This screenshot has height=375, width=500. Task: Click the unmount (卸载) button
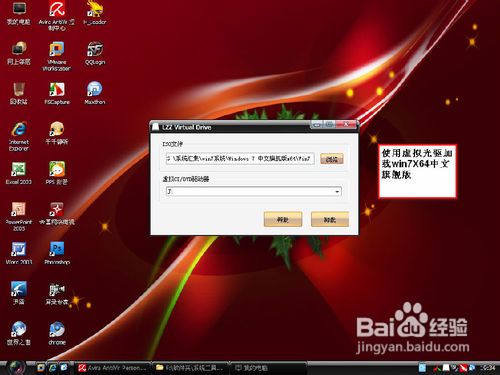pyautogui.click(x=330, y=219)
